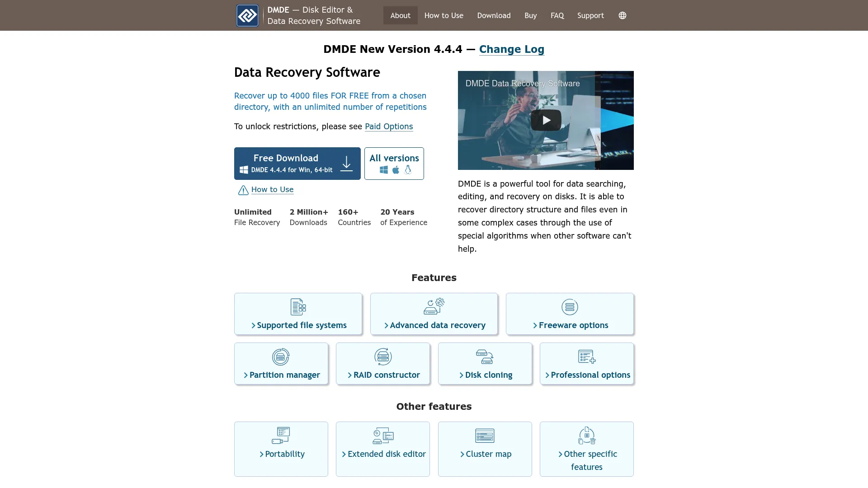Click the '160+ Countries' stat
This screenshot has height=488, width=868.
point(354,217)
